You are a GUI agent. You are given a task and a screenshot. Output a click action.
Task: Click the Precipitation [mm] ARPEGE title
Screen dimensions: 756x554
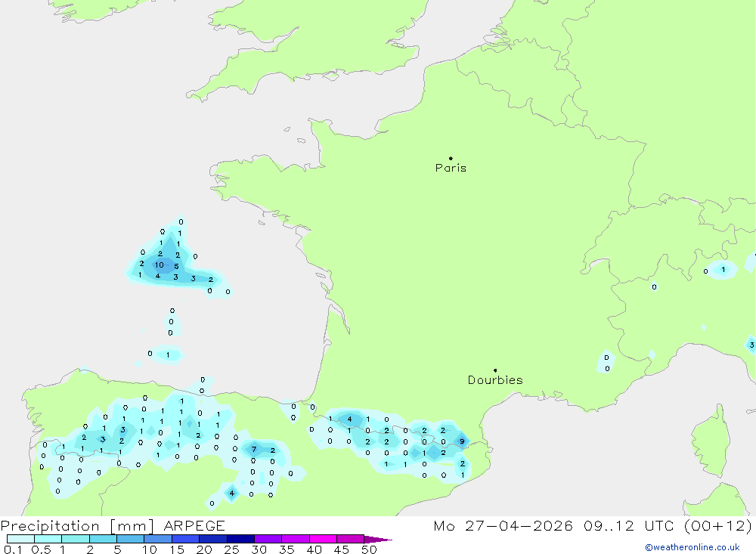click(113, 525)
